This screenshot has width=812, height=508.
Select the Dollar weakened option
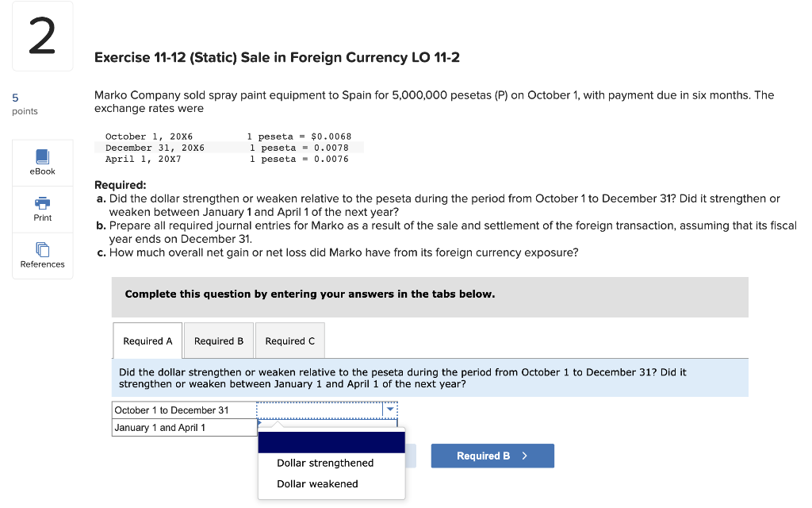pos(317,483)
